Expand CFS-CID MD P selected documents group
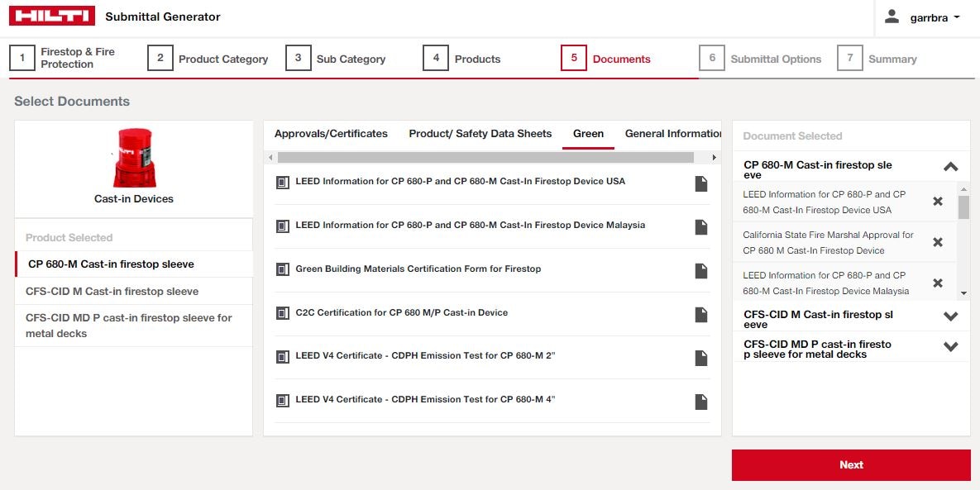This screenshot has width=980, height=490. [x=950, y=346]
